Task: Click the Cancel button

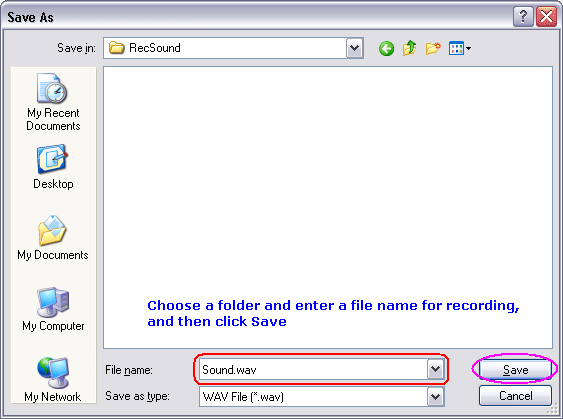Action: click(x=515, y=396)
